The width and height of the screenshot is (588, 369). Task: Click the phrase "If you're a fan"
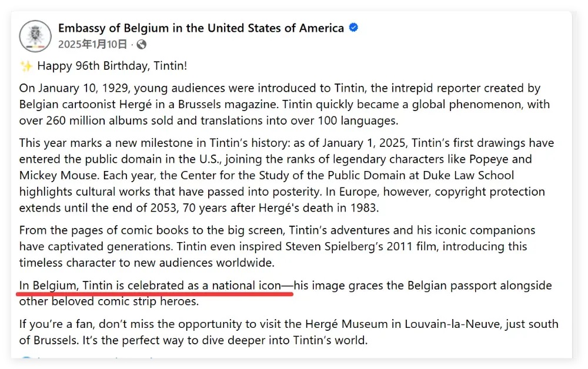(55, 324)
